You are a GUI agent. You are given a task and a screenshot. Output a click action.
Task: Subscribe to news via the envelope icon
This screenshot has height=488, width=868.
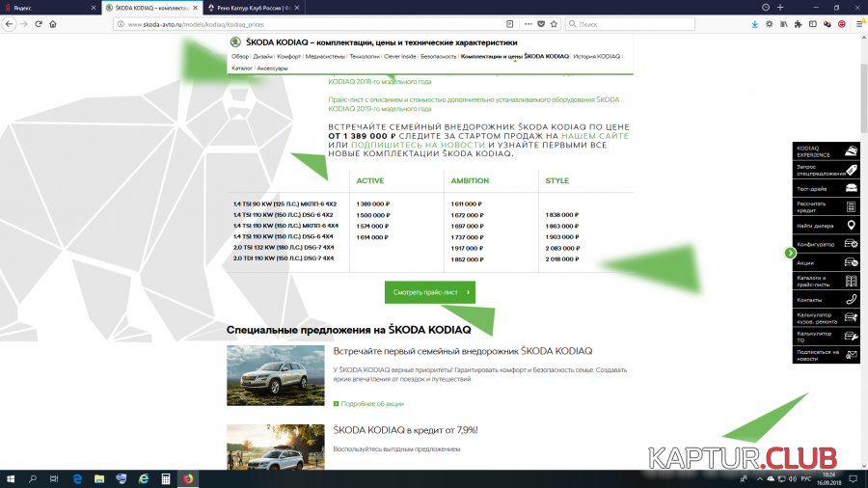point(851,355)
